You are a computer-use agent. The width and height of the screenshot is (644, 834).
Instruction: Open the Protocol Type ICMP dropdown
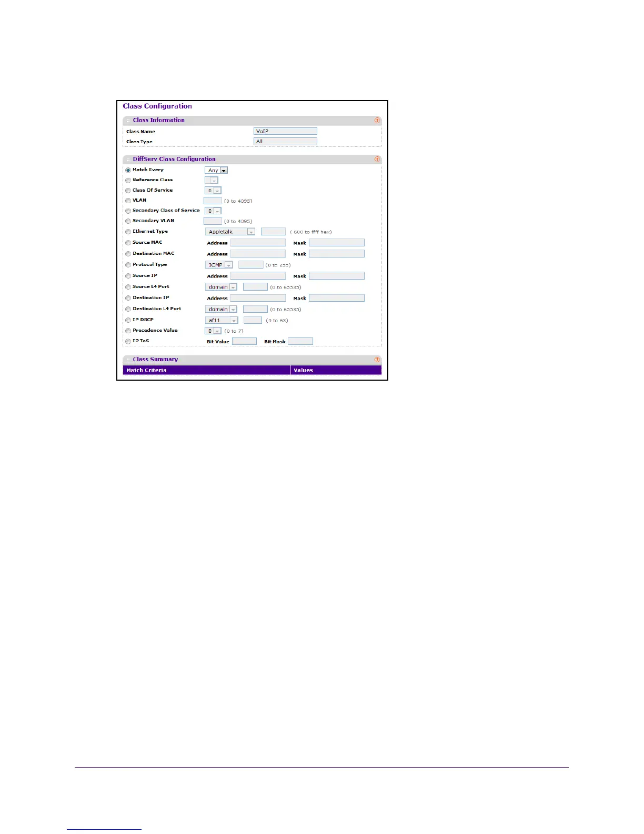pos(219,265)
